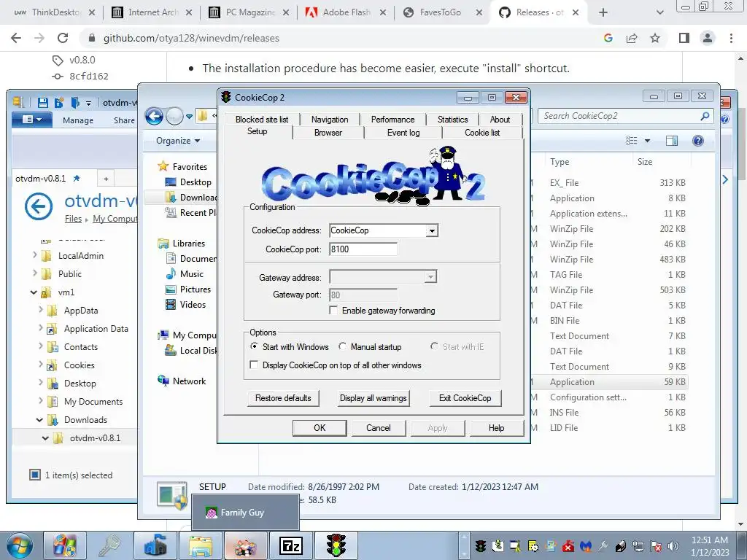The image size is (747, 560).
Task: Click the Windows Explorer folder taskbar icon
Action: click(201, 545)
